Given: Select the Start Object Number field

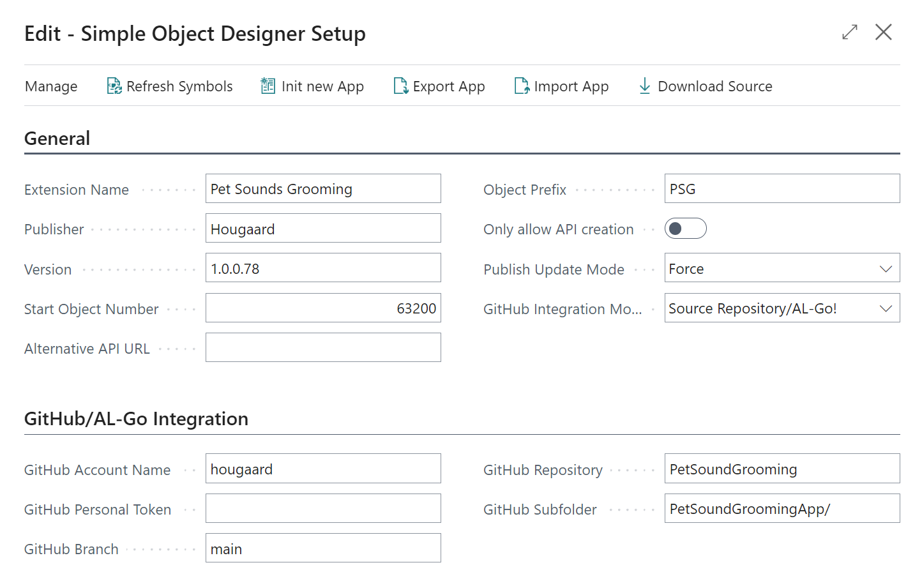Looking at the screenshot, I should click(322, 308).
